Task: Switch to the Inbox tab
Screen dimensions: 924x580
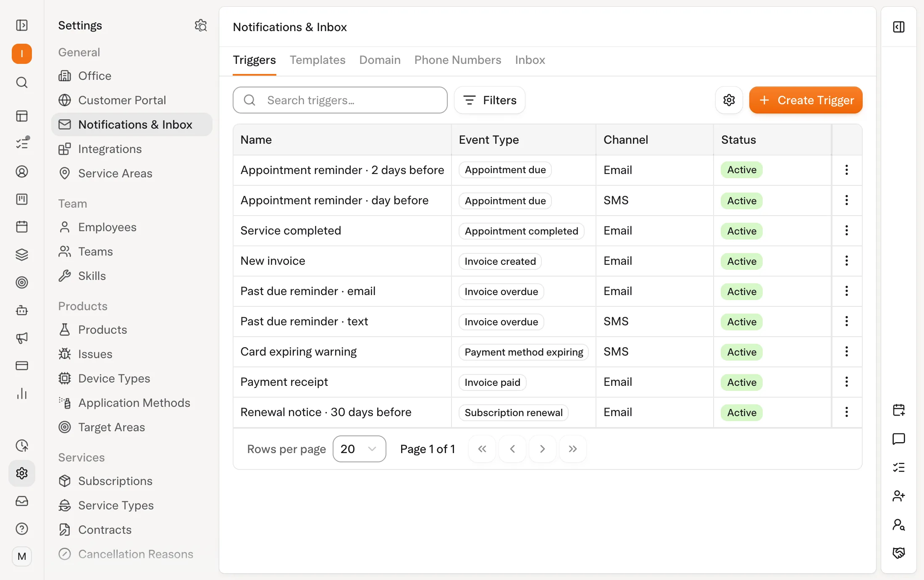Action: coord(530,60)
